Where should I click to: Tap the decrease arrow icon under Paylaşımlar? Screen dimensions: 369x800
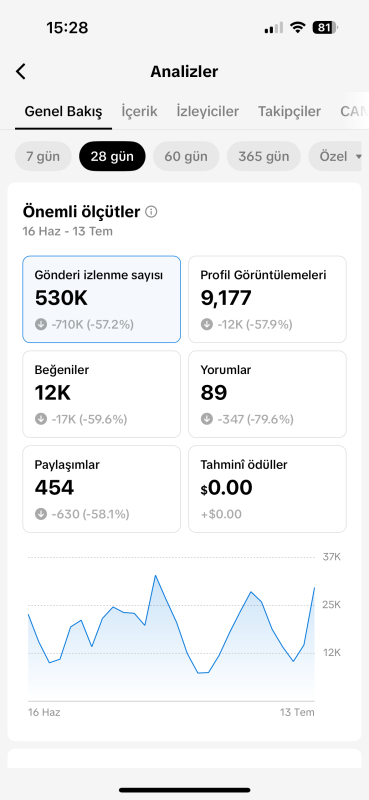(x=41, y=514)
